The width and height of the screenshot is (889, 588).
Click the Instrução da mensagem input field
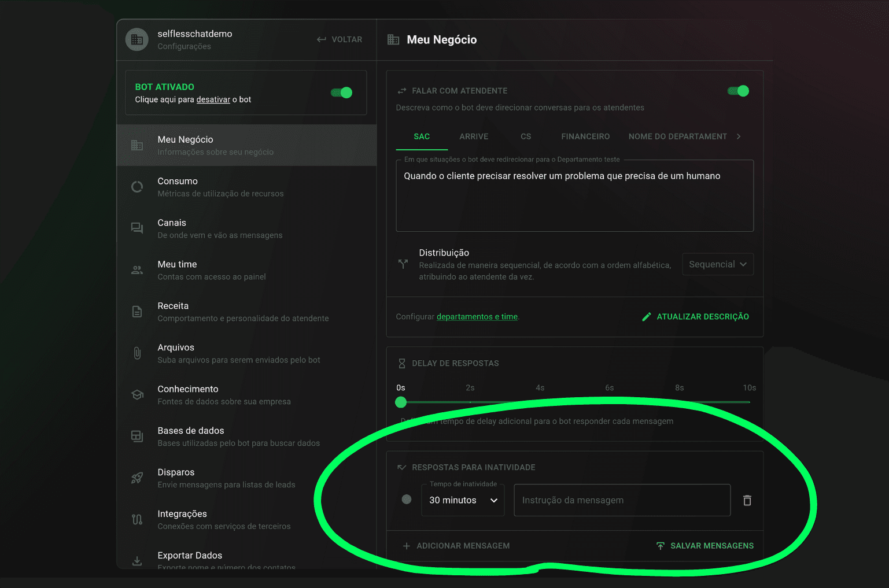[622, 500]
